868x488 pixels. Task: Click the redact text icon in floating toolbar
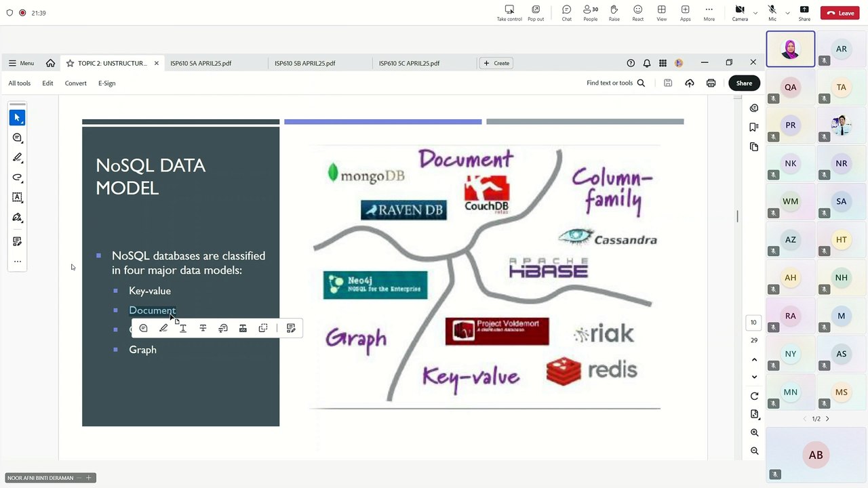(x=243, y=328)
